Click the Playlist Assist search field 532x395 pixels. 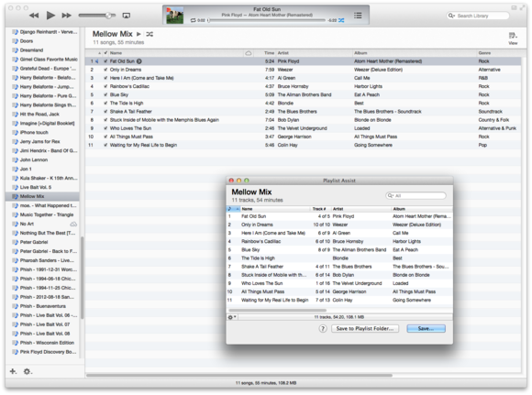tap(416, 195)
